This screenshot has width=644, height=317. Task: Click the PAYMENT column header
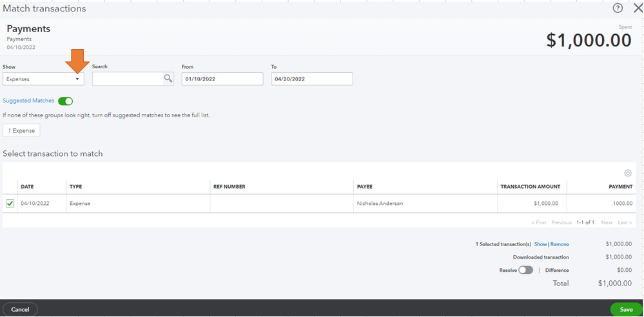click(x=621, y=186)
